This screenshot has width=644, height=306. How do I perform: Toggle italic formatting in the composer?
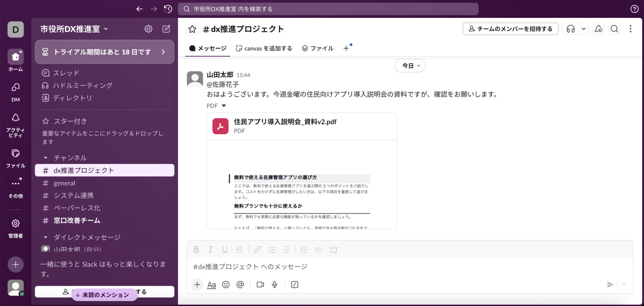pyautogui.click(x=210, y=249)
